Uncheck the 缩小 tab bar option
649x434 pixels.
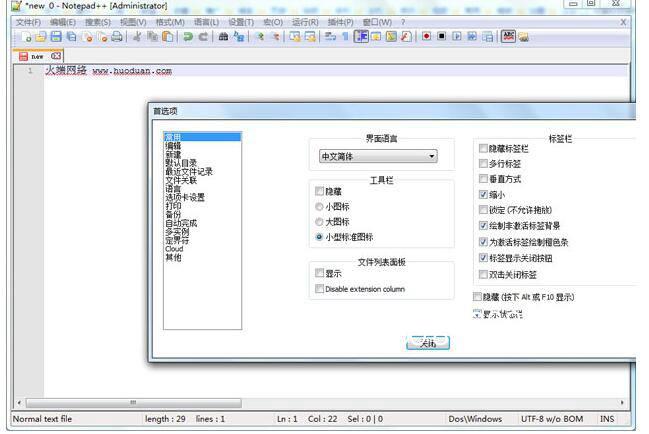point(484,194)
